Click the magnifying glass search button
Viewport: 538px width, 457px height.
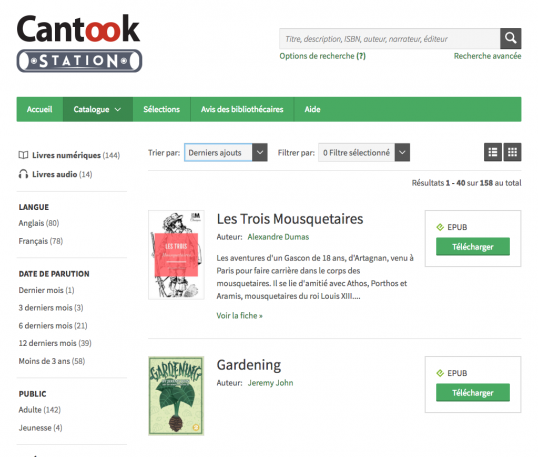511,38
